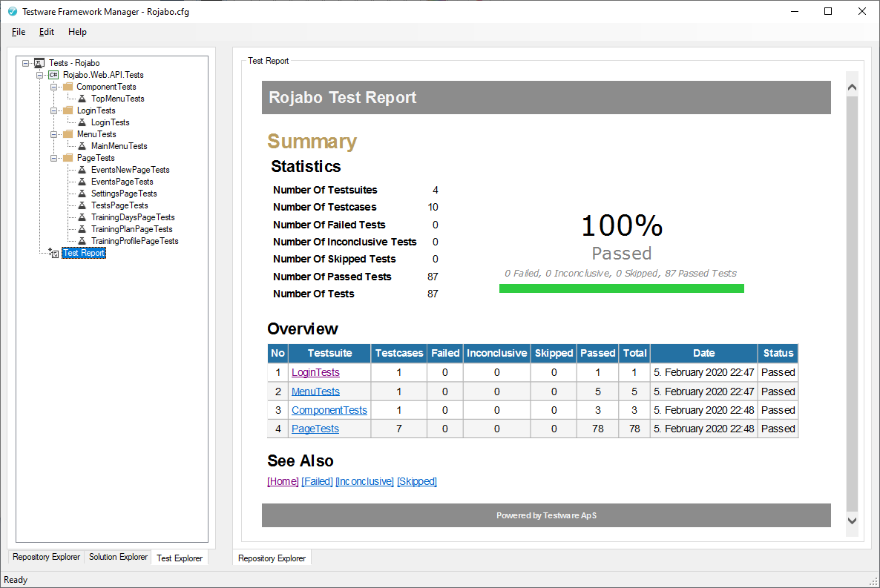This screenshot has width=880, height=588.
Task: Click the flask icon beside TopMenuTests
Action: click(x=82, y=98)
